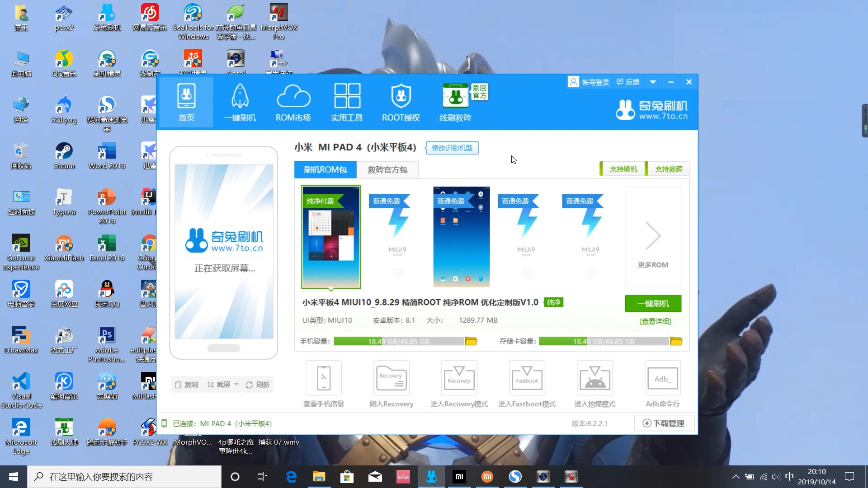
Task: Select the 纯净付费 ROM thumbnail
Action: pyautogui.click(x=331, y=236)
